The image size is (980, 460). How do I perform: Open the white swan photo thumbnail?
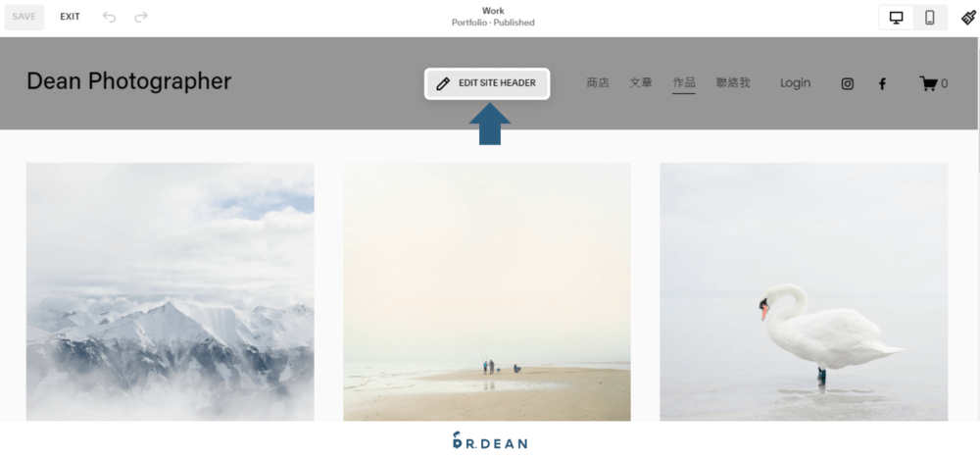804,291
